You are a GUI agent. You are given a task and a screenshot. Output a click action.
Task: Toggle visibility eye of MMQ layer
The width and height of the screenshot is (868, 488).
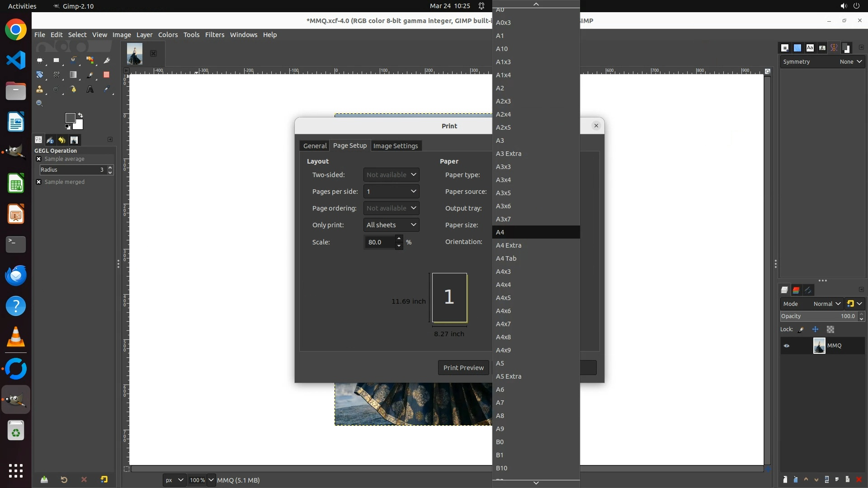click(x=787, y=346)
